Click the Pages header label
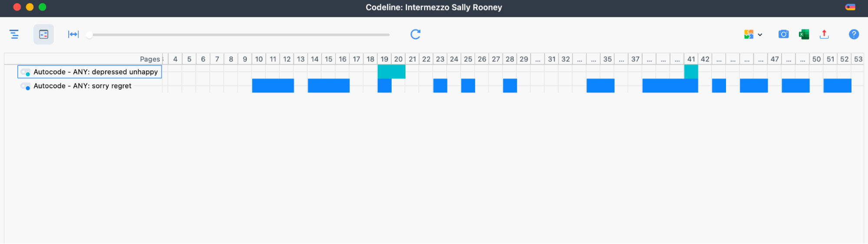Image resolution: width=868 pixels, height=244 pixels. [150, 59]
